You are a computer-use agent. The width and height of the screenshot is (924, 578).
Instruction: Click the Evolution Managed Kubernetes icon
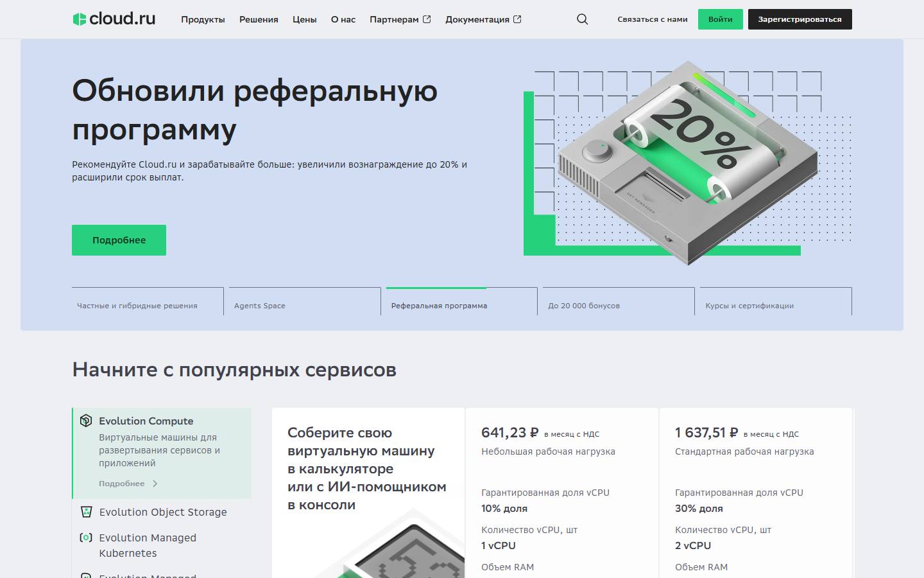[86, 538]
